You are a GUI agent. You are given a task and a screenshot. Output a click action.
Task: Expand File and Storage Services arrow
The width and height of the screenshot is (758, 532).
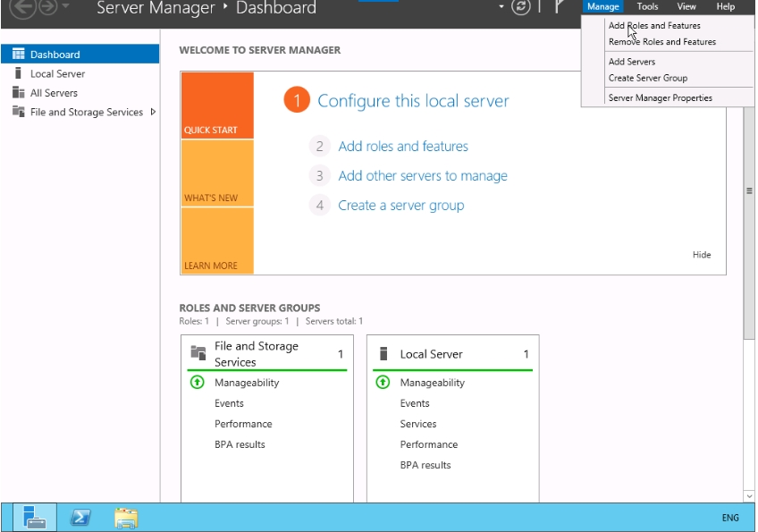[x=153, y=112]
